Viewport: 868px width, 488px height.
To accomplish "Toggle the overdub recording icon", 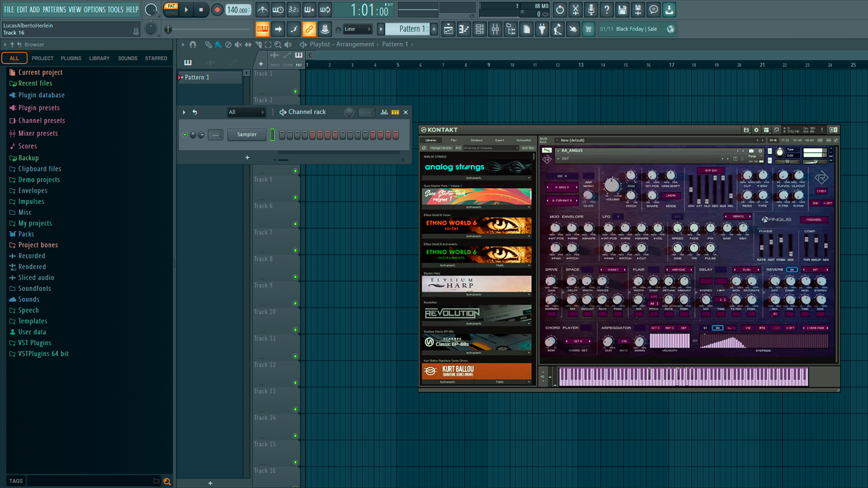I will pyautogui.click(x=309, y=10).
